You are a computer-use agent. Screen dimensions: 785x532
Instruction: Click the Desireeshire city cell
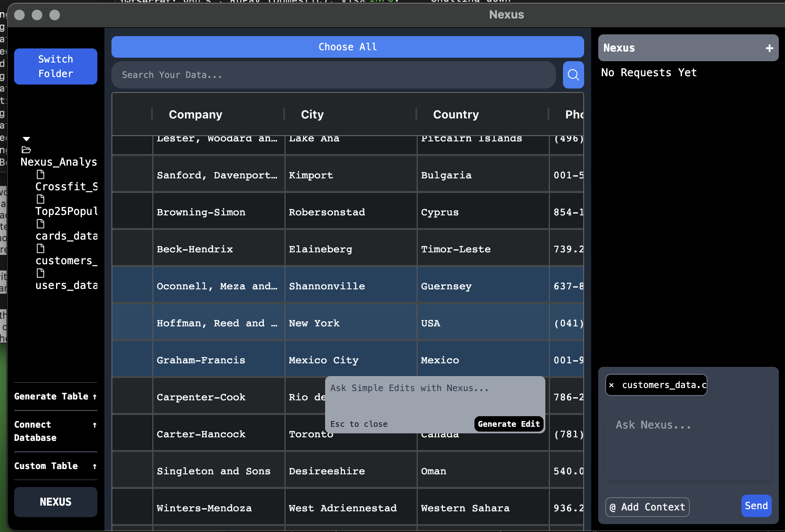tap(351, 471)
